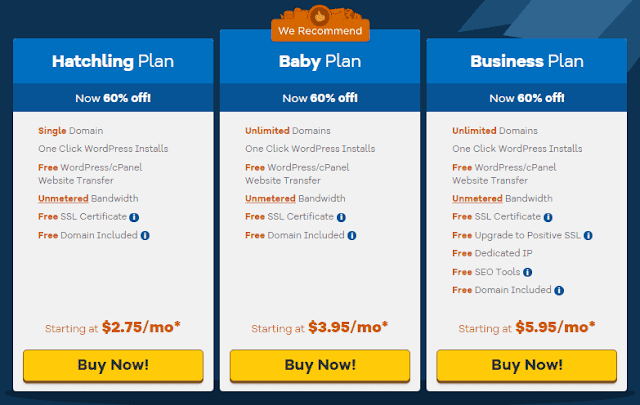This screenshot has height=405, width=640.
Task: Buy the Hatchling Plan now
Action: click(113, 365)
